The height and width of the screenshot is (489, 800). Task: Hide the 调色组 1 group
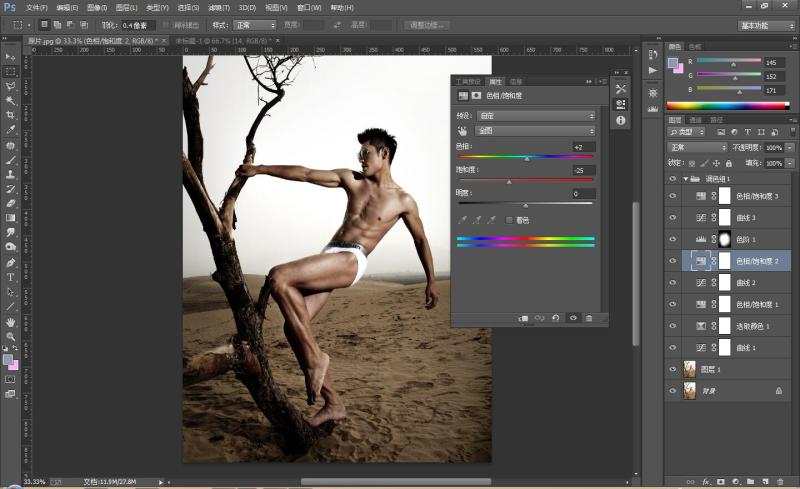point(672,179)
